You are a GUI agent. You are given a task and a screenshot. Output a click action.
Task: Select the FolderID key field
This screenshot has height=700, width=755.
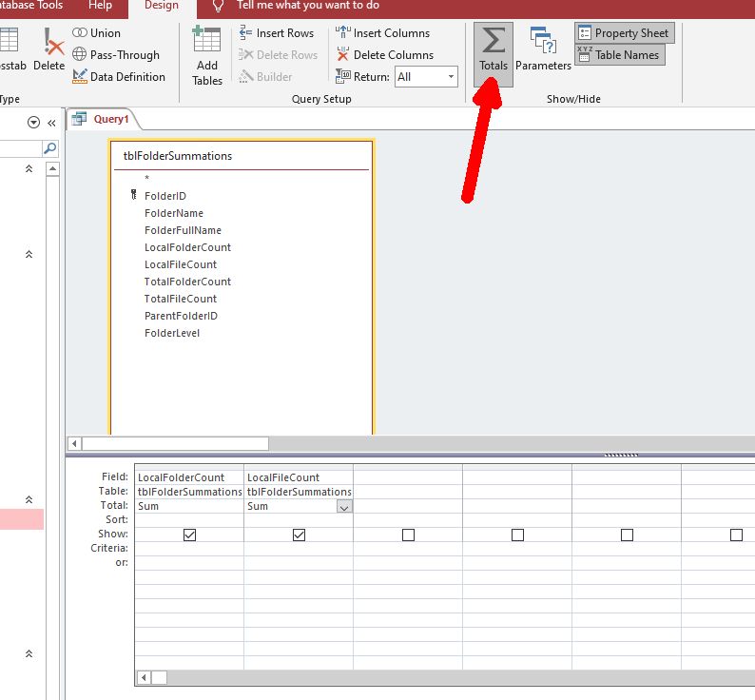tap(165, 196)
